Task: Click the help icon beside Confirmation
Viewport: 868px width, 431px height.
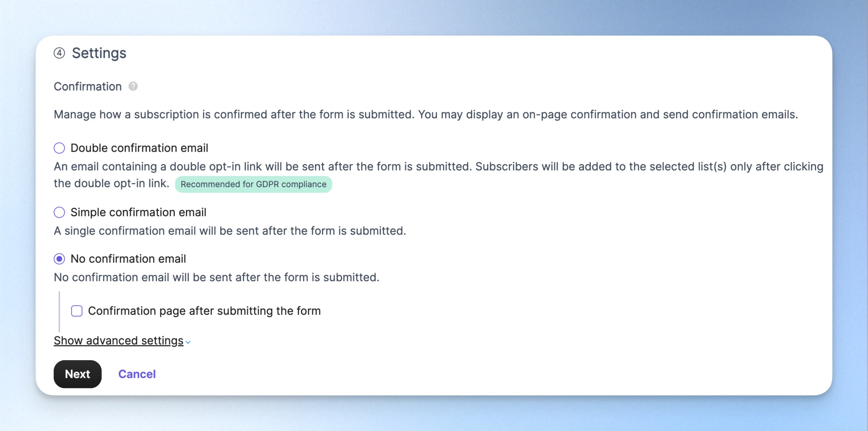Action: point(133,86)
